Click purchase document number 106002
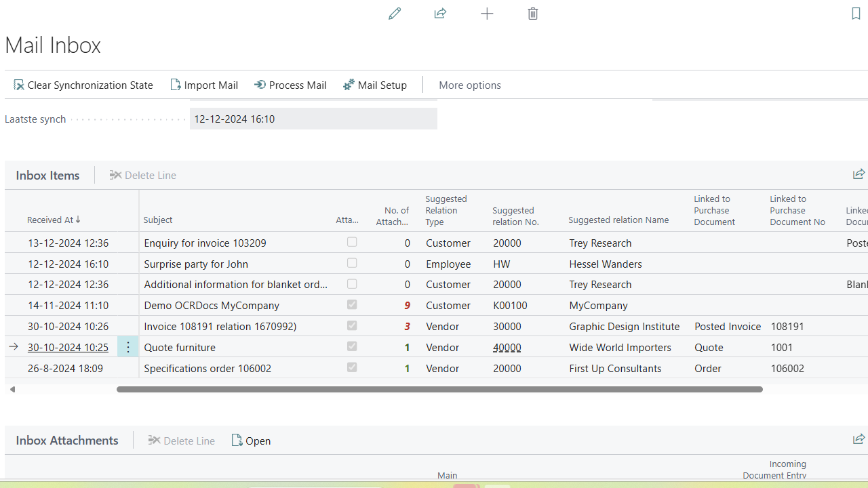 pyautogui.click(x=787, y=368)
